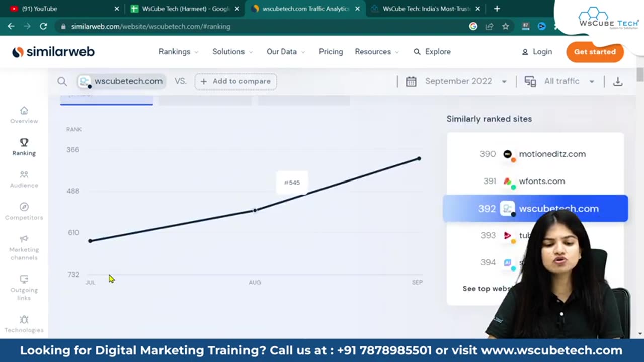Open the Ranking trophy section
Image resolution: width=644 pixels, height=362 pixels.
pos(24,147)
